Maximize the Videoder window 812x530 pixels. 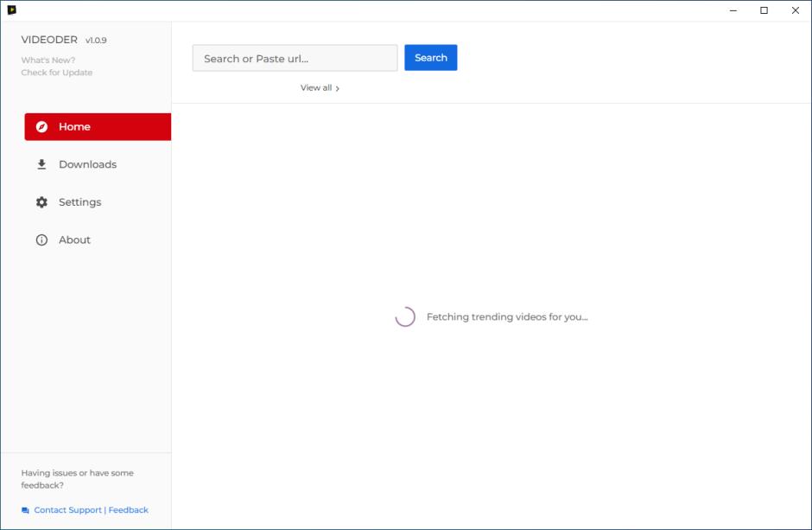pyautogui.click(x=764, y=10)
